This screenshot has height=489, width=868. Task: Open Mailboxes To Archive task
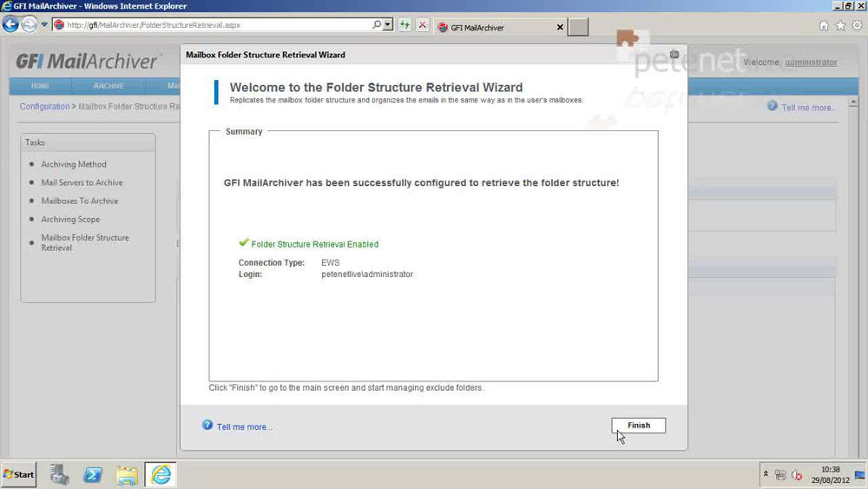(x=80, y=201)
